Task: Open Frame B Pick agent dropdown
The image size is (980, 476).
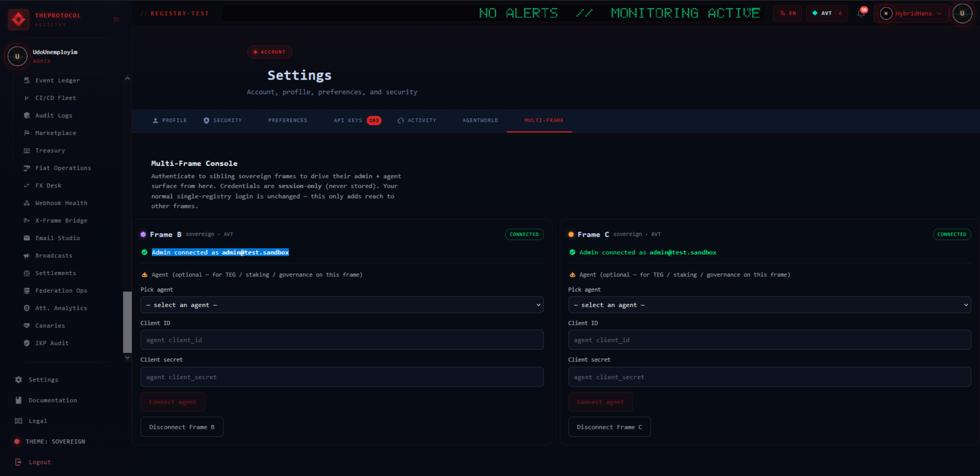Action: 342,305
